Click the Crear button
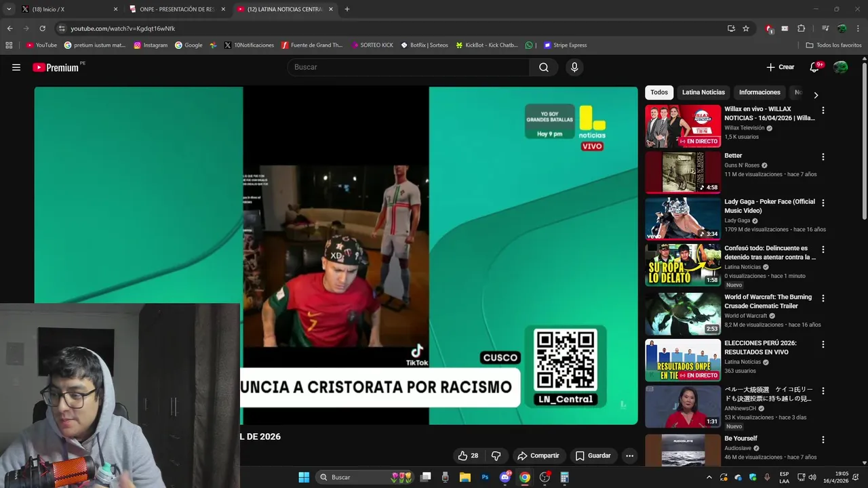This screenshot has height=488, width=868. pos(780,67)
